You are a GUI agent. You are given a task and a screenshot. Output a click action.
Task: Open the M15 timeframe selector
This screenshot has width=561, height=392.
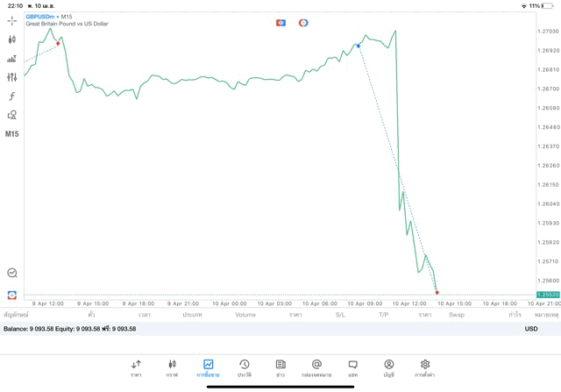point(11,134)
